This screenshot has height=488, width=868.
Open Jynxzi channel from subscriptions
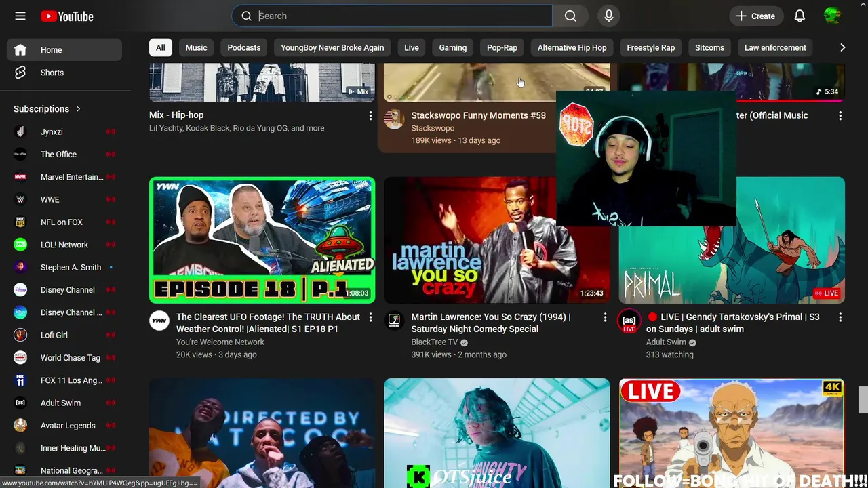pyautogui.click(x=64, y=131)
